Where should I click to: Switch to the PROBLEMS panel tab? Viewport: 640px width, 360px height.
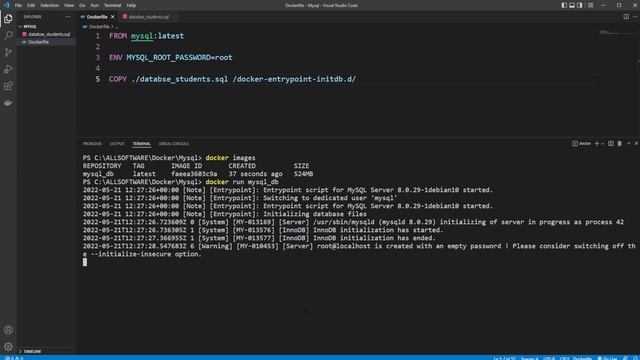point(92,144)
